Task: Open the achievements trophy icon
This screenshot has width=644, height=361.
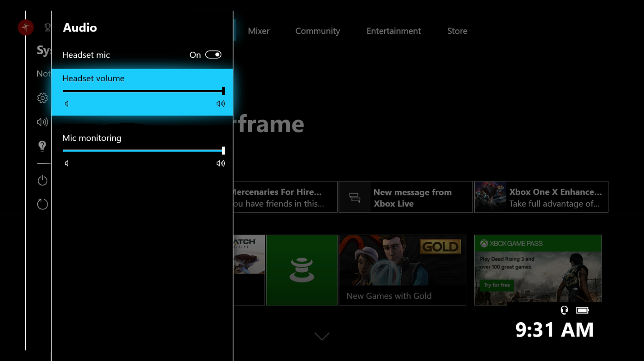Action: pyautogui.click(x=47, y=28)
